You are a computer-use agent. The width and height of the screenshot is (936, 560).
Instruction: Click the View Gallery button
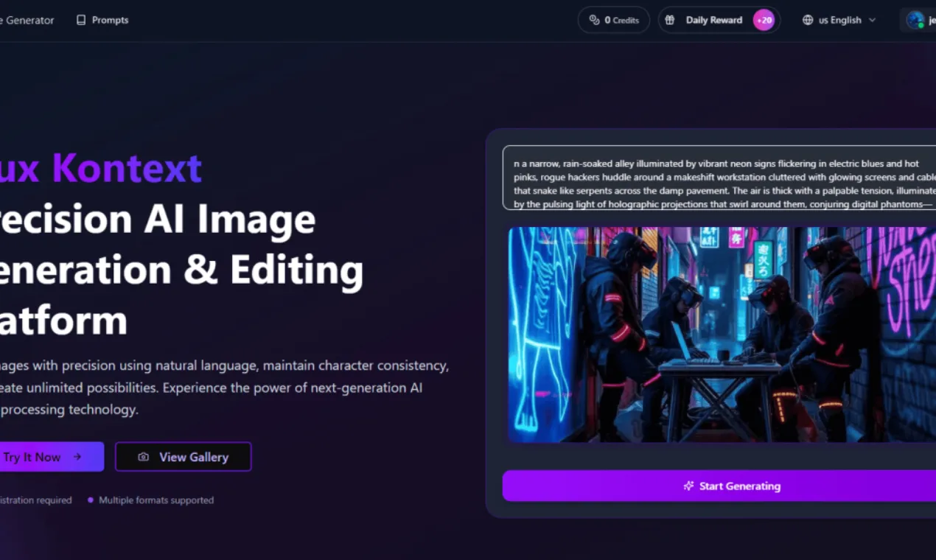point(184,457)
